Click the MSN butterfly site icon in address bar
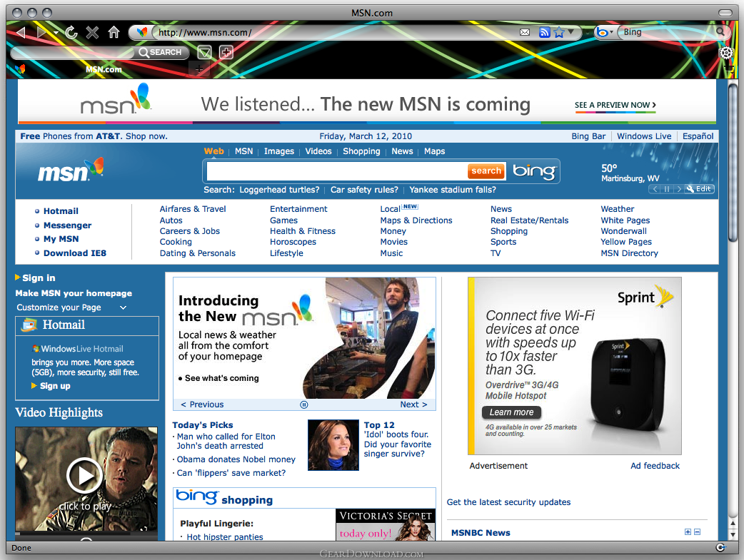The width and height of the screenshot is (744, 560). (141, 32)
